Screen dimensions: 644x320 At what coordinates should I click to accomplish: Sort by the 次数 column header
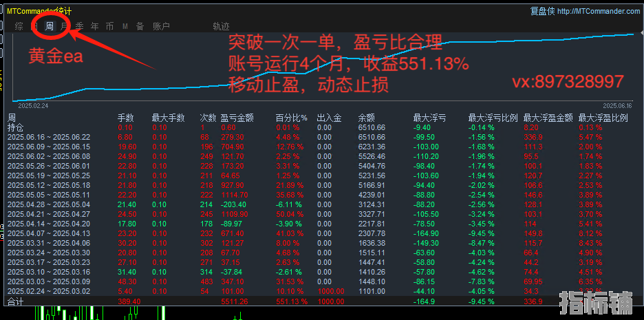tap(208, 118)
